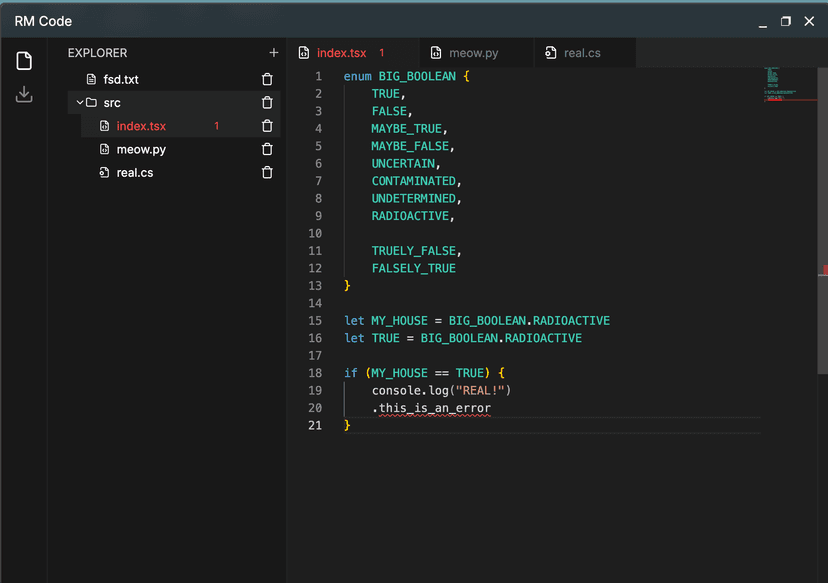Open the Explorer files icon in sidebar
This screenshot has width=828, height=583.
(24, 61)
